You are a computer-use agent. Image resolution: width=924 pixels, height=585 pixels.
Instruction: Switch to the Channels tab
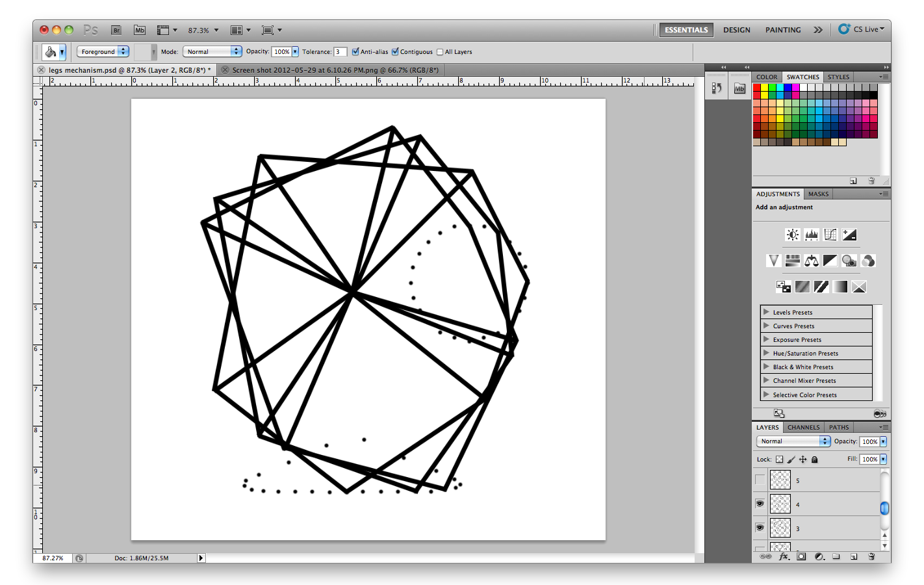point(804,427)
